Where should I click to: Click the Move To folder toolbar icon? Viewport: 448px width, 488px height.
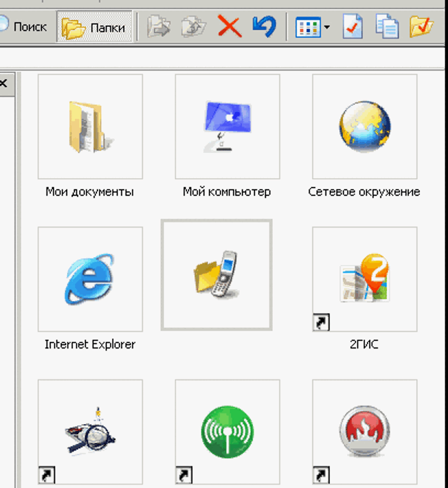[x=158, y=27]
